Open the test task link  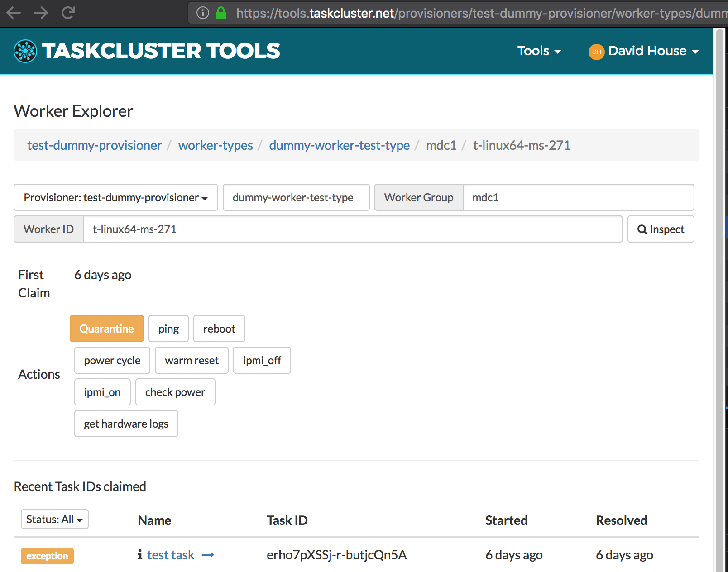click(x=171, y=555)
